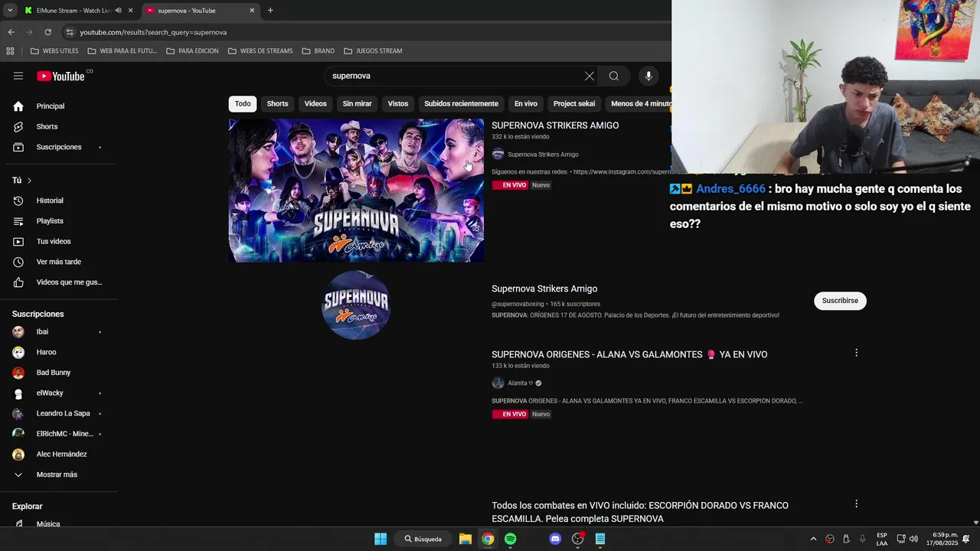Image resolution: width=980 pixels, height=551 pixels.
Task: Open more options for Alana vs Galamontes video
Action: click(856, 353)
